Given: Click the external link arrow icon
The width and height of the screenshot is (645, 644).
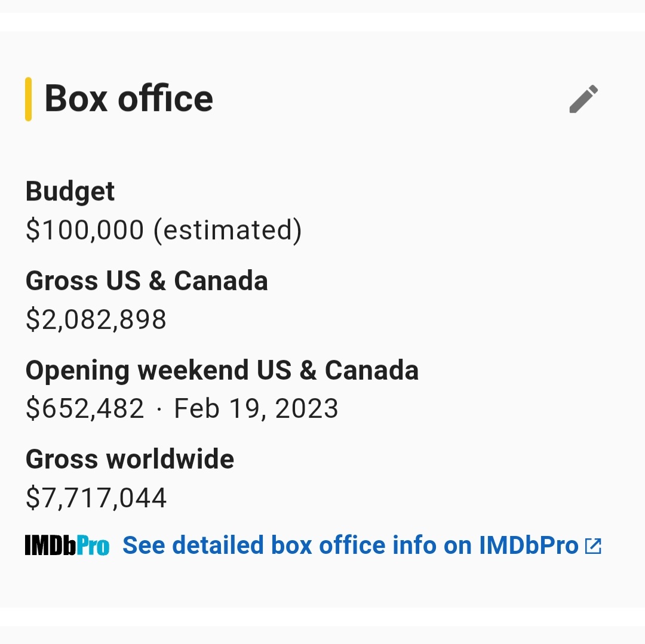Looking at the screenshot, I should pyautogui.click(x=593, y=546).
